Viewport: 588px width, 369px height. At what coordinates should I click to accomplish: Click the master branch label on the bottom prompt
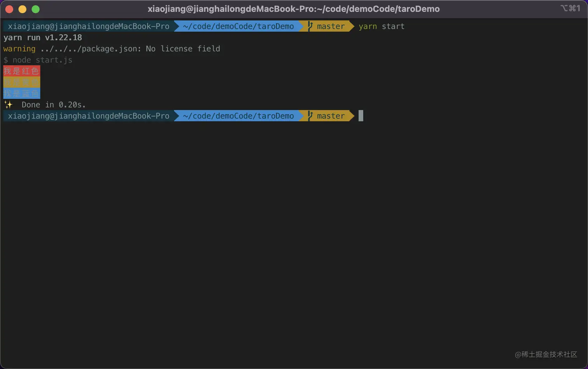coord(331,116)
